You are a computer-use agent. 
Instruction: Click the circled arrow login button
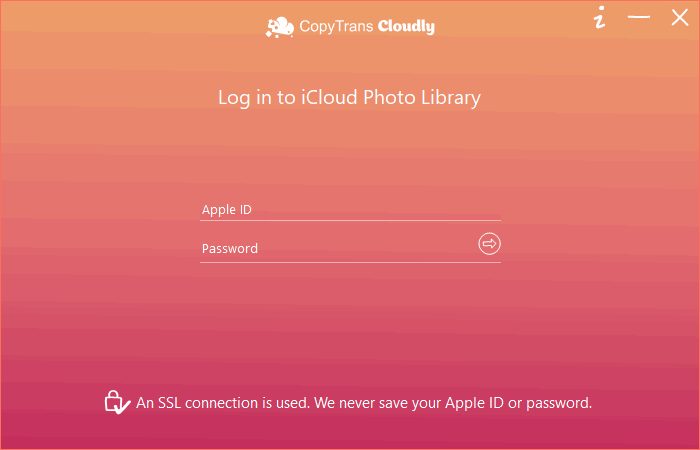pyautogui.click(x=489, y=244)
